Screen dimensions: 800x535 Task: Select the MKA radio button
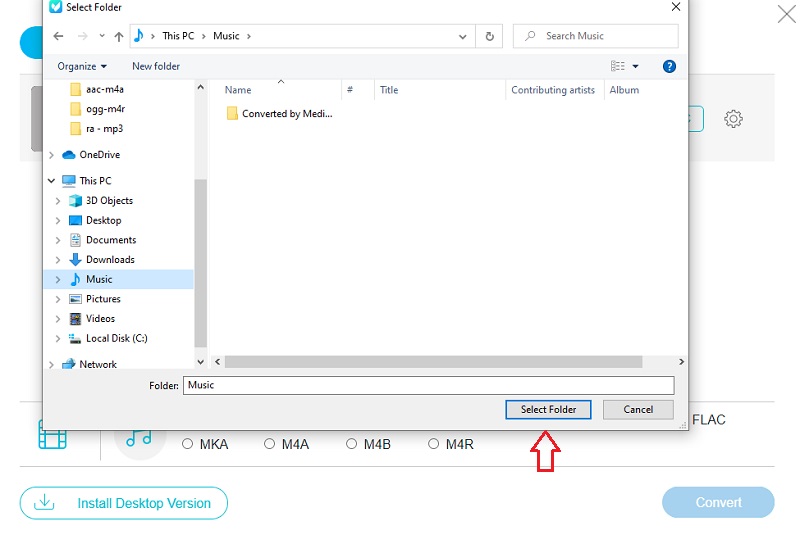click(x=188, y=444)
